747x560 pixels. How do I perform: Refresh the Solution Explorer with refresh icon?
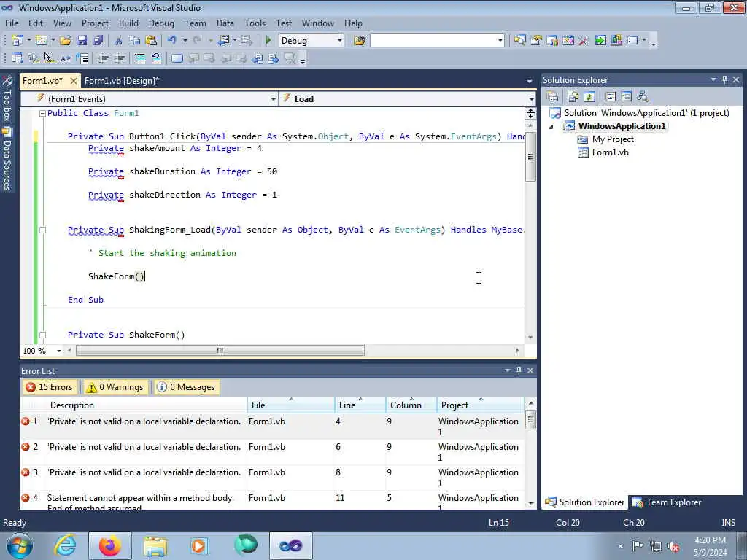589,97
